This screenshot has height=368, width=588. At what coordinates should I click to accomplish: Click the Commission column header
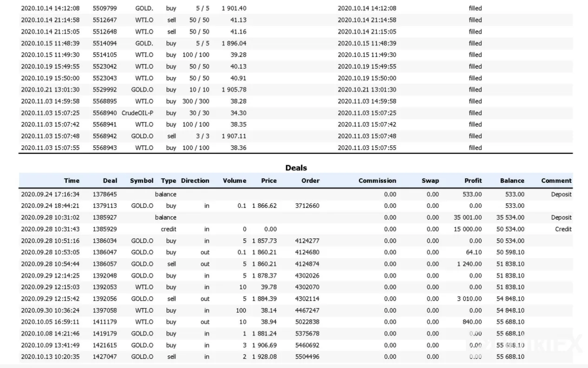[x=377, y=181]
